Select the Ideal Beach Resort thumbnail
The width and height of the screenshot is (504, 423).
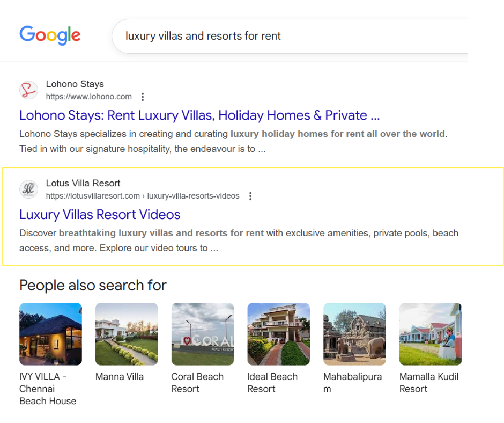pos(278,334)
